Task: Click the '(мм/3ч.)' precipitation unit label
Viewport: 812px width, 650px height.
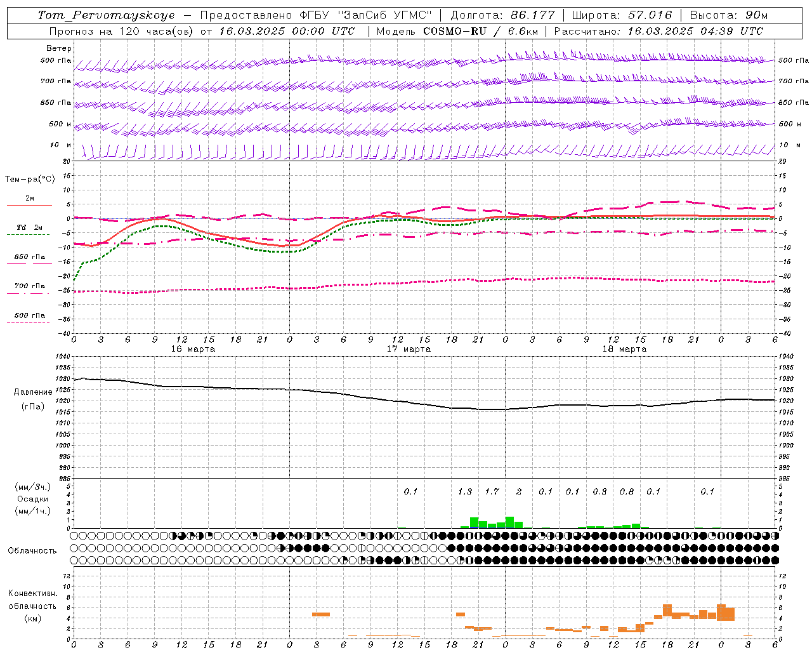Action: 33,487
